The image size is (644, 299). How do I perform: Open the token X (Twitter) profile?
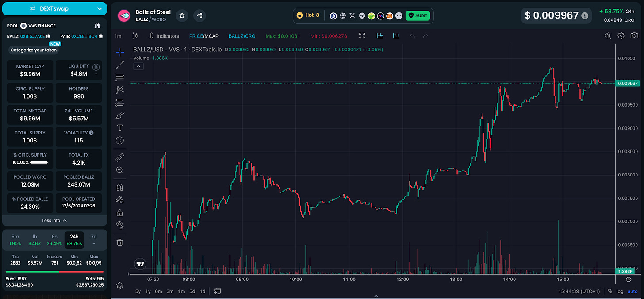(352, 15)
